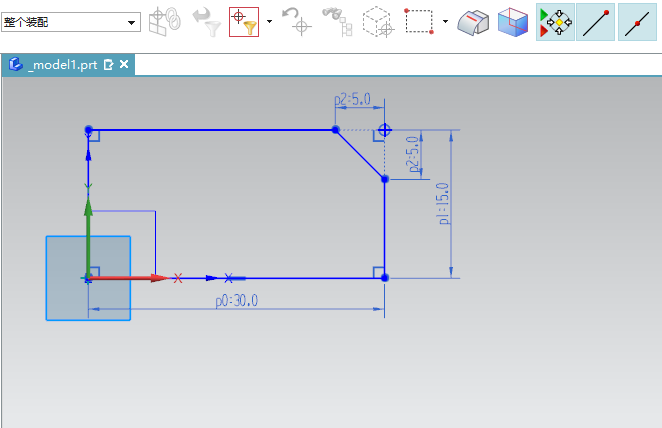This screenshot has width=662, height=428.
Task: Expand the rectangle selection mode arrow
Action: (x=445, y=22)
